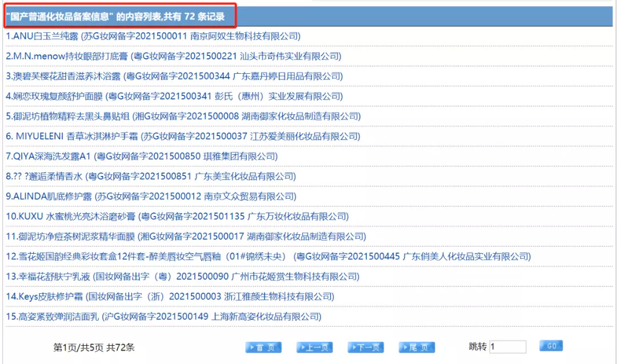Open KUXU 水蜜桃光亮沐浴磨砂膏 record
This screenshot has height=364, width=617.
point(178,217)
